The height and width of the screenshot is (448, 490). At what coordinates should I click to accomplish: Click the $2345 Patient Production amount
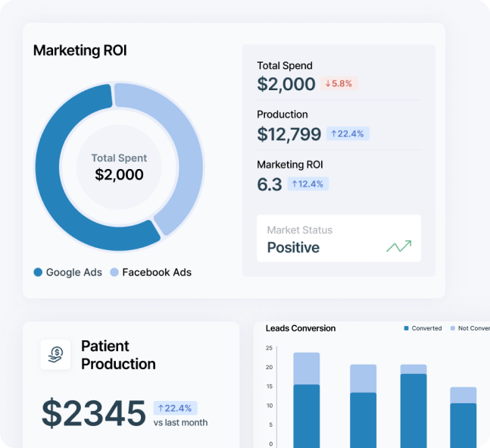(x=93, y=413)
